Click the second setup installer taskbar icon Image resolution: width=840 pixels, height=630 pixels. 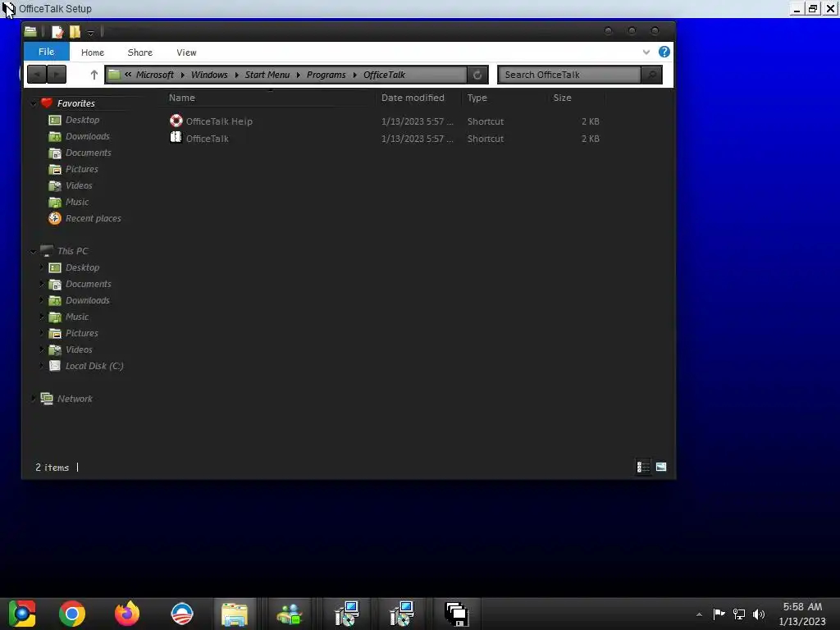click(x=402, y=614)
